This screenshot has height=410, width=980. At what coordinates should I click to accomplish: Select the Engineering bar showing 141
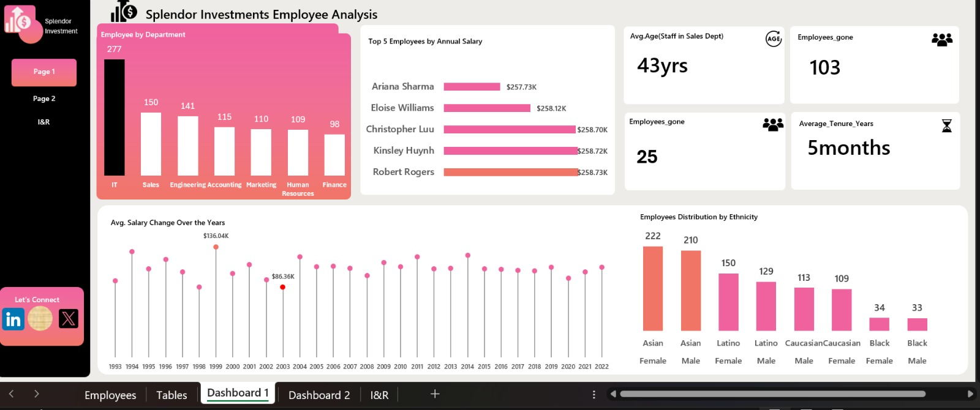coord(188,146)
